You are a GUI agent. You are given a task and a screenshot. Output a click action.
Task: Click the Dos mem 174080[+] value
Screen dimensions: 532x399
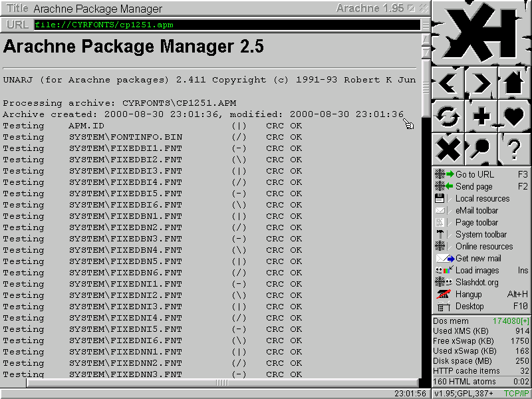pyautogui.click(x=511, y=321)
